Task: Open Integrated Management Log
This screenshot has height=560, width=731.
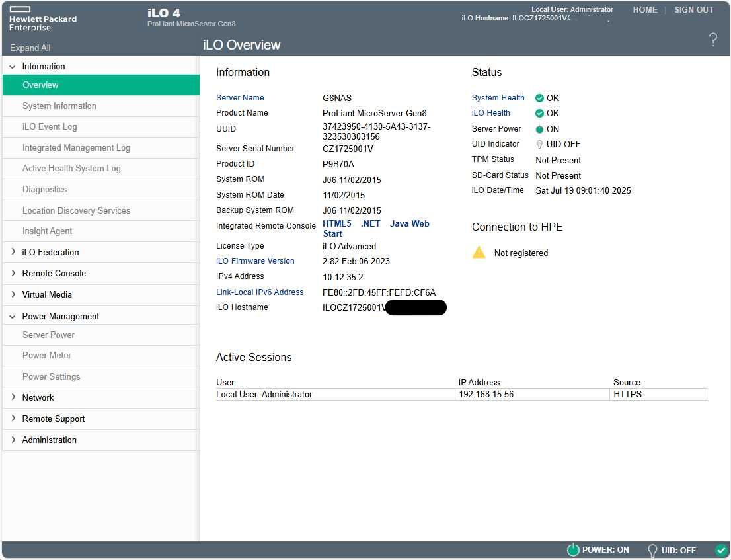Action: [100, 148]
